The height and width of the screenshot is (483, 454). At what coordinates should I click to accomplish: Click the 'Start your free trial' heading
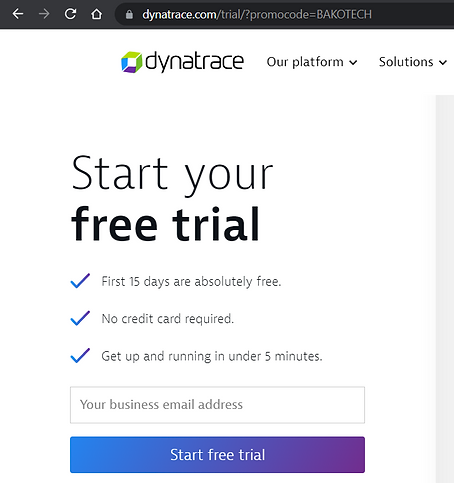point(172,198)
